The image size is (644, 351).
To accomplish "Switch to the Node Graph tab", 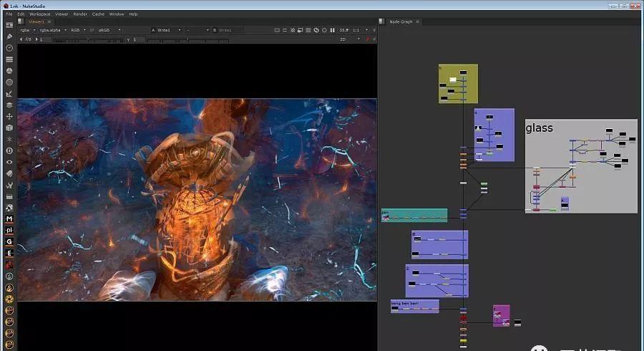I will (401, 21).
